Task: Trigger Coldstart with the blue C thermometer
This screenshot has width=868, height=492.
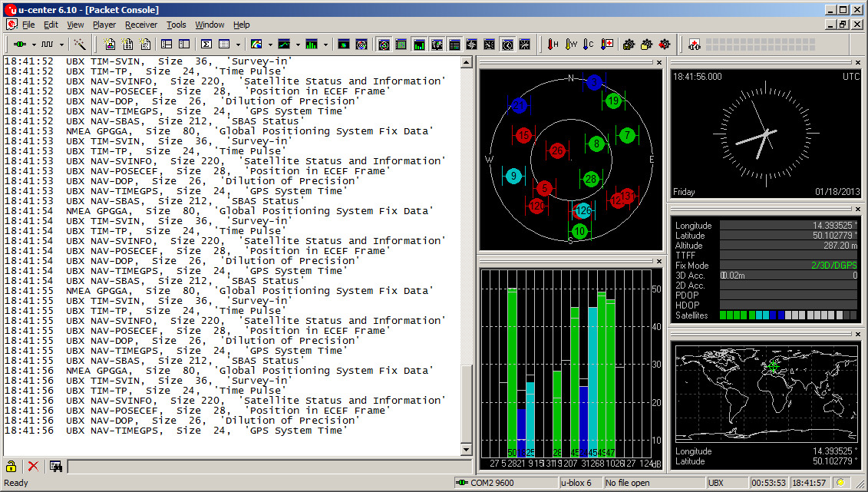Action: (x=589, y=45)
